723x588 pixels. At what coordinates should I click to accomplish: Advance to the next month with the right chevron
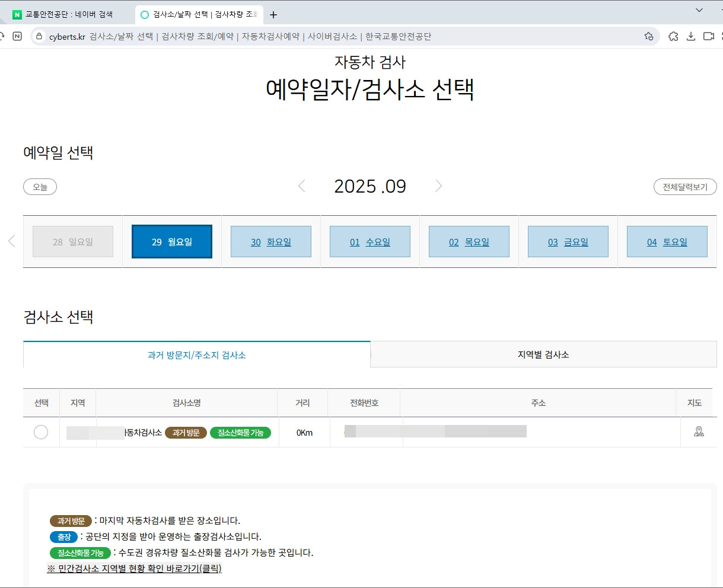[x=438, y=186]
